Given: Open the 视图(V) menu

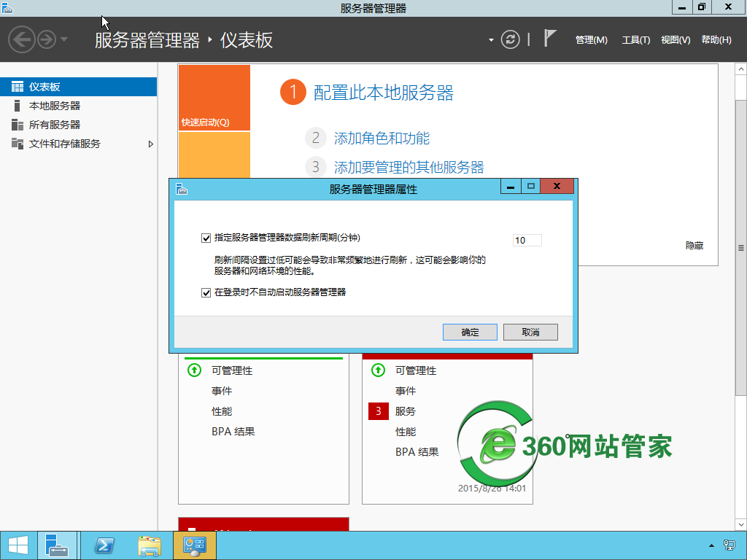Looking at the screenshot, I should click(x=675, y=40).
